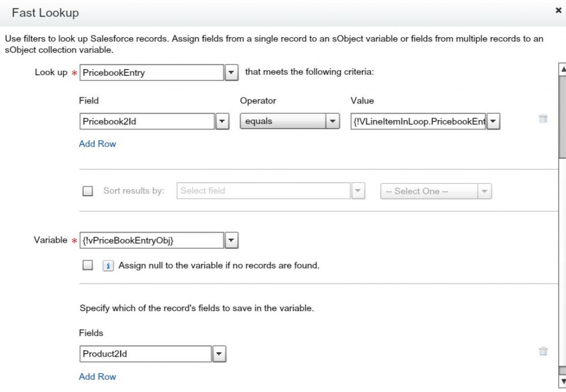Expand the Product2Id fields dropdown
The image size is (566, 392).
pyautogui.click(x=219, y=354)
